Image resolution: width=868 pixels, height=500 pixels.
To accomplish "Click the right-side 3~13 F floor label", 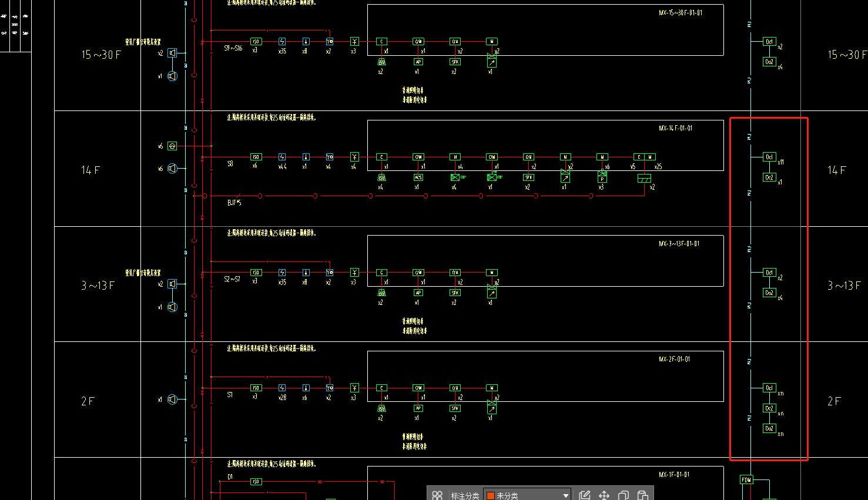I will (844, 286).
